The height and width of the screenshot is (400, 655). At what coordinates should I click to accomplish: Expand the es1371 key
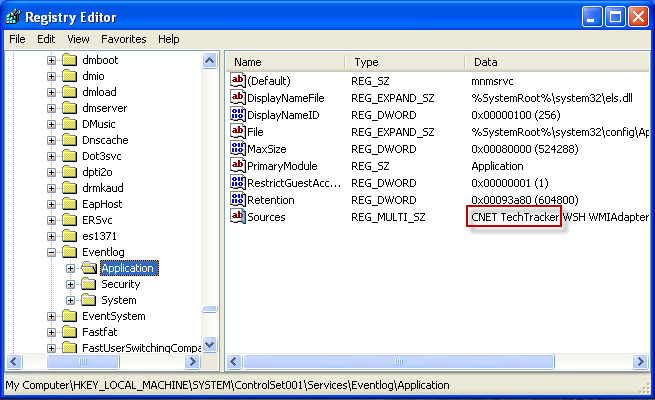(51, 236)
